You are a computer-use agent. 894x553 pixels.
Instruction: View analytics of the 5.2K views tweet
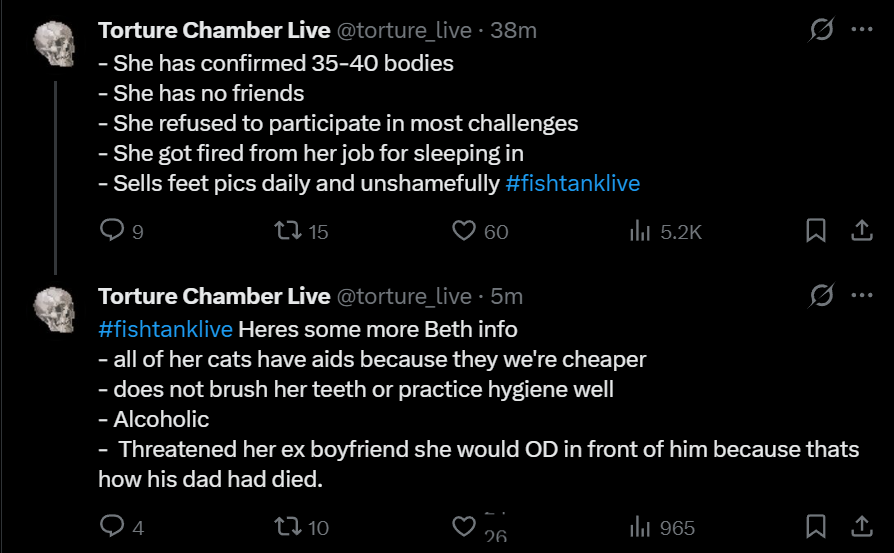640,231
